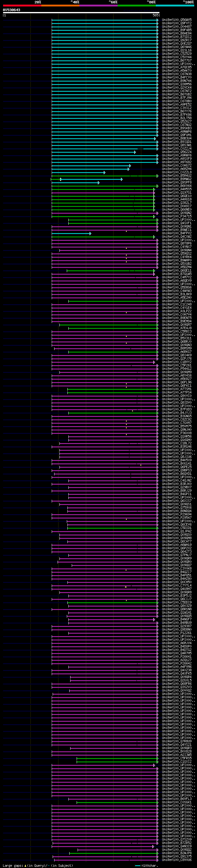Select label UniRef100_B7FJM4
Image resolution: width=197 pixels, height=868 pixels.
177,98
